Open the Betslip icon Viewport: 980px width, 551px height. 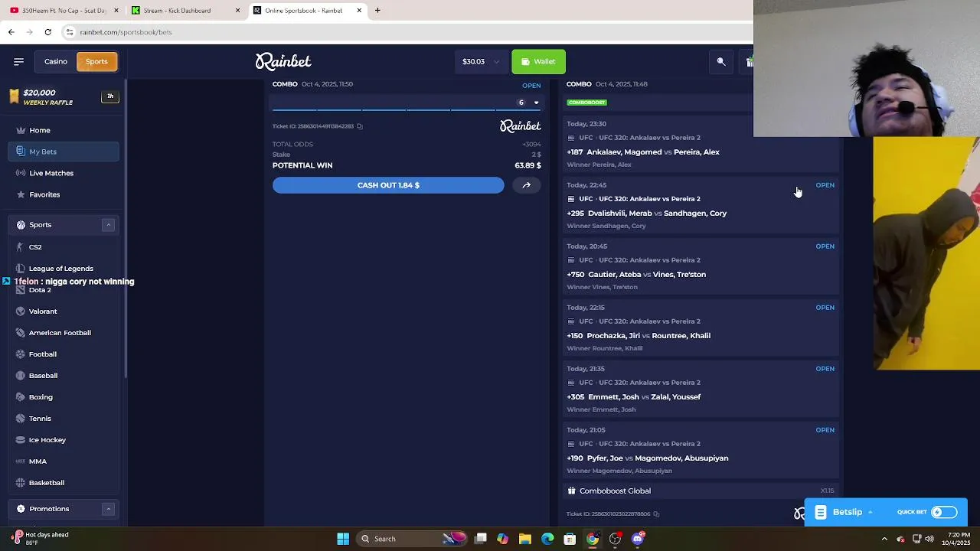click(820, 512)
